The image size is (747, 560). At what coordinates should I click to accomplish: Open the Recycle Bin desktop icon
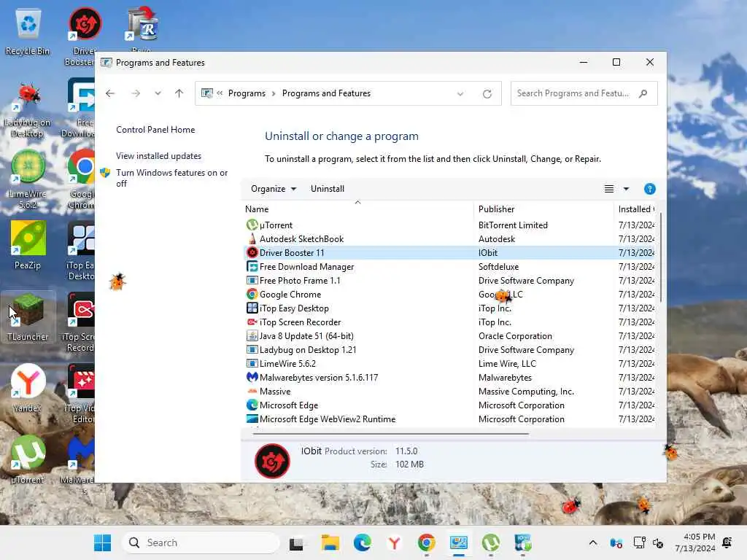tap(28, 32)
